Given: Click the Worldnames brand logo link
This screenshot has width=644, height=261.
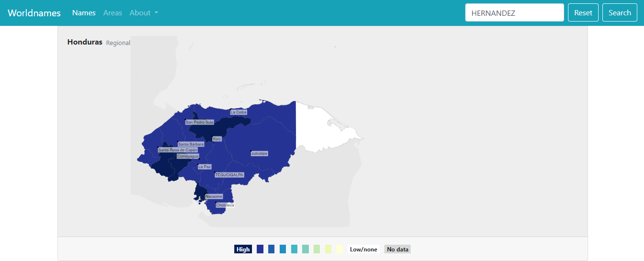Looking at the screenshot, I should tap(34, 13).
